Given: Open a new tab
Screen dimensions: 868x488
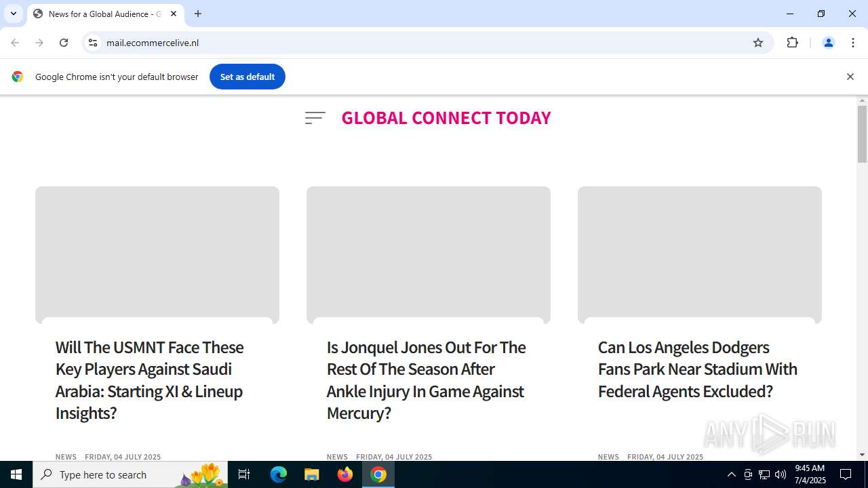Looking at the screenshot, I should [x=198, y=14].
